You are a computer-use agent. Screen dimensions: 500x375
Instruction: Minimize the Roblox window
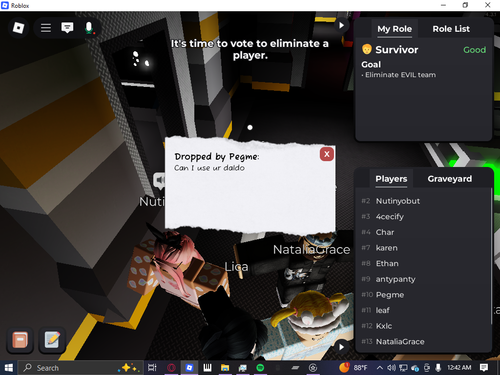click(x=443, y=5)
